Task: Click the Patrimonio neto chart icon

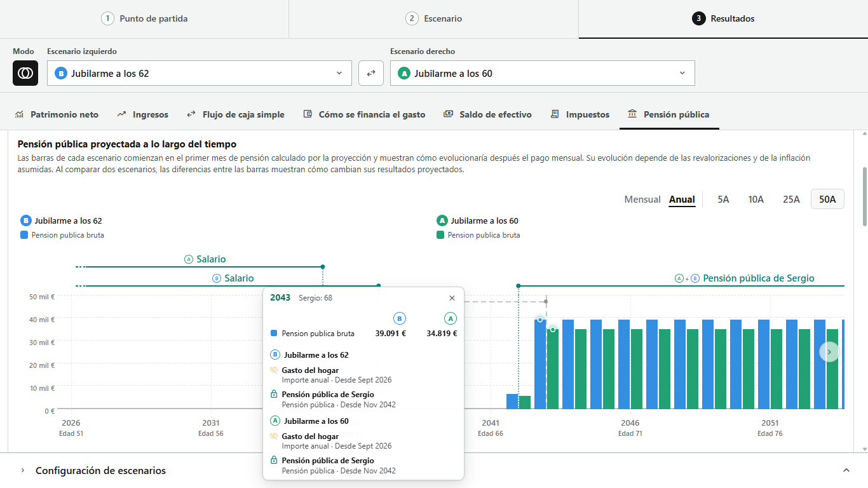Action: point(20,114)
